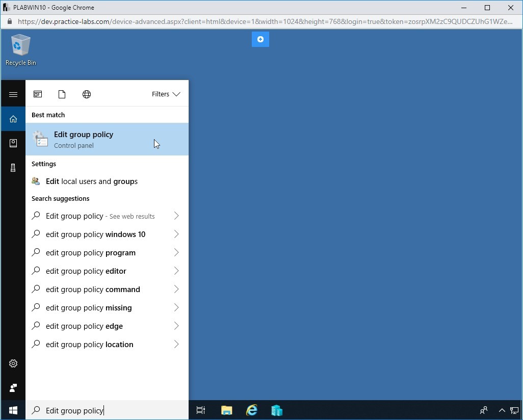Screen dimensions: 523x420
Task: Click the 'Best match' heading
Action: (48, 115)
